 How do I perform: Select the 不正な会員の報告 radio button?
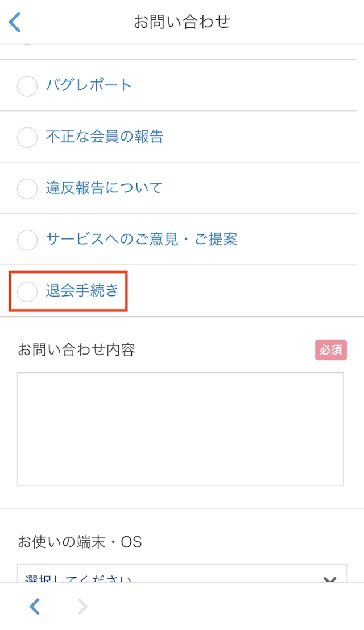[x=27, y=137]
